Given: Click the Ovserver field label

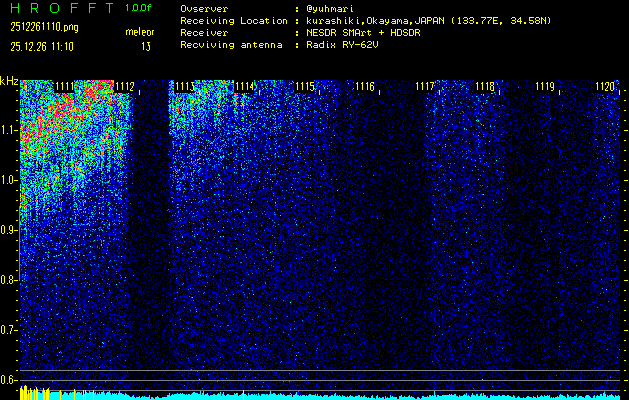Looking at the screenshot, I should (204, 9).
